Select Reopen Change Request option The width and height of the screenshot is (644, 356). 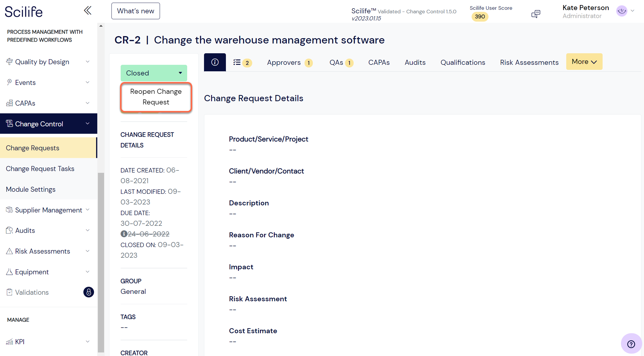[156, 97]
